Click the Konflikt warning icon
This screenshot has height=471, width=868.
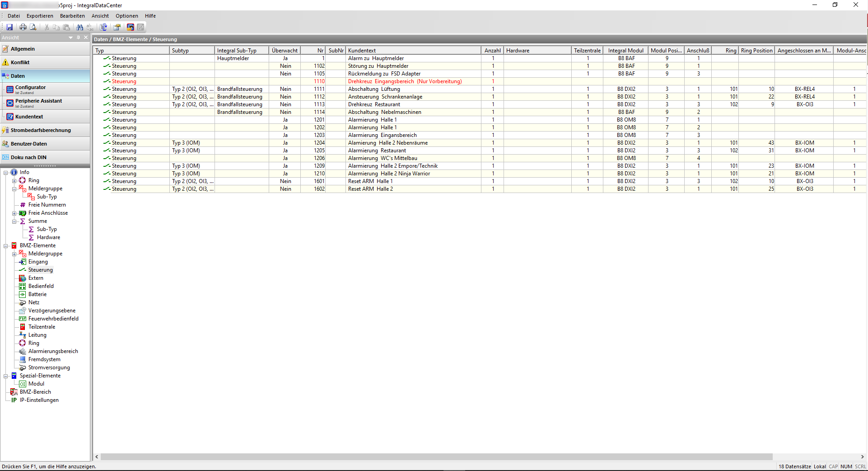(5, 62)
